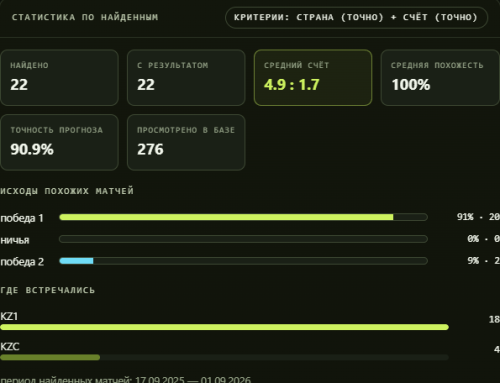Screen dimensions: 500x383
Task: Click the KZ1 count '18'
Action: (x=494, y=320)
